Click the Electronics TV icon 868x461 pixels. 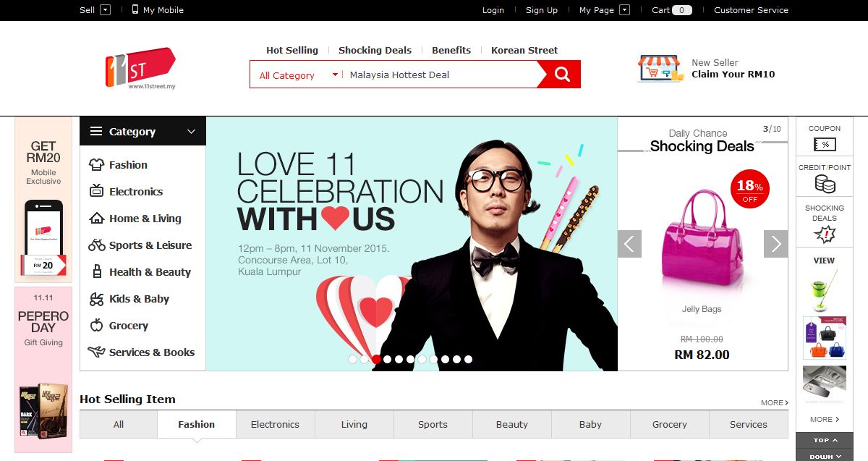96,192
